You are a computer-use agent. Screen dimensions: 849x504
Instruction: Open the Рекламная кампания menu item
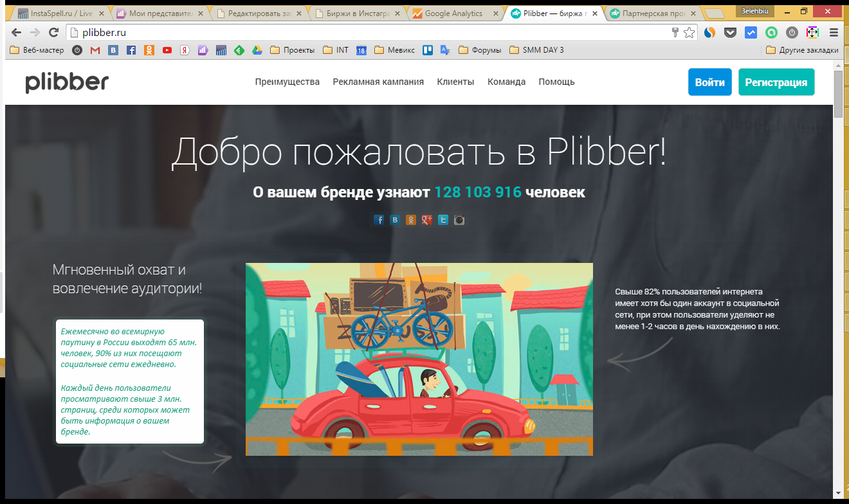point(378,82)
